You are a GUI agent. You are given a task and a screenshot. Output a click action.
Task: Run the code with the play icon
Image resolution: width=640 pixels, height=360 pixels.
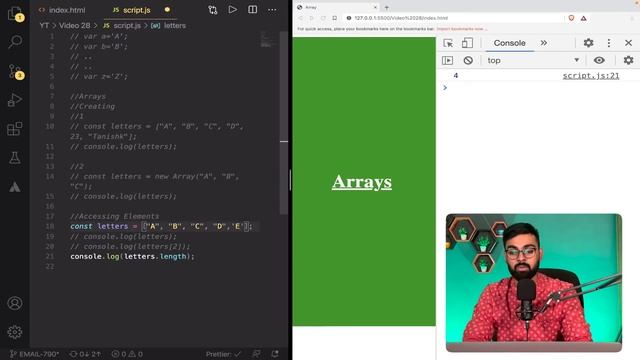click(232, 9)
